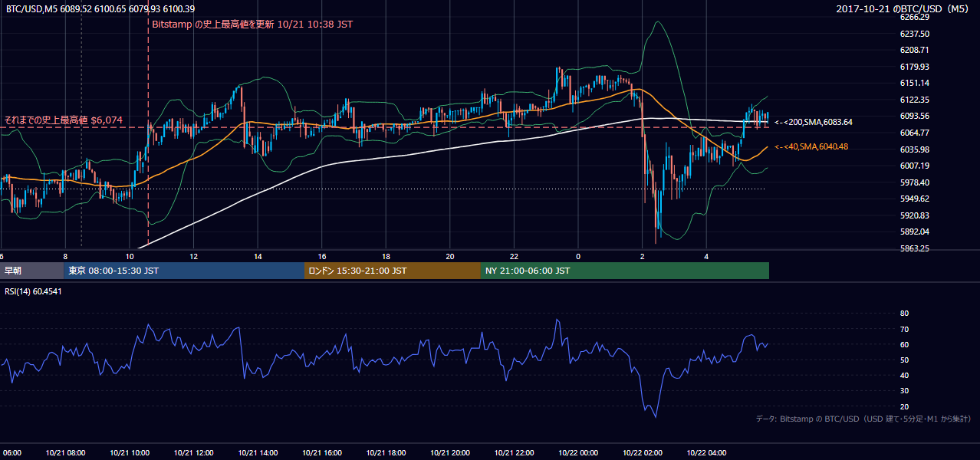Click the "データ: Bitstamp の BTC/USD" source note
Screen dimensions: 980x460
(x=863, y=419)
